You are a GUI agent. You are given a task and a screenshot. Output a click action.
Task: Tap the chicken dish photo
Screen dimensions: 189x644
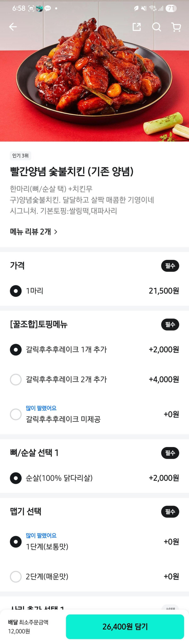[94, 79]
